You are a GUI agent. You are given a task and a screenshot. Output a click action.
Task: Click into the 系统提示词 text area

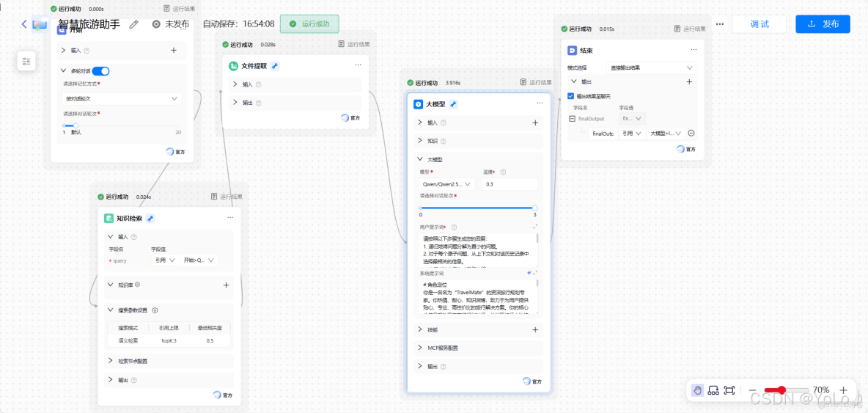click(477, 298)
